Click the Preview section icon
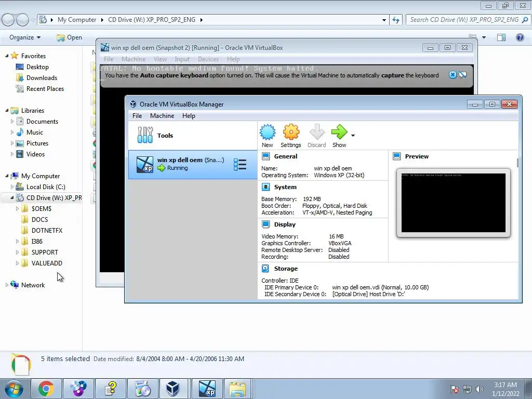The image size is (532, 399). 396,156
